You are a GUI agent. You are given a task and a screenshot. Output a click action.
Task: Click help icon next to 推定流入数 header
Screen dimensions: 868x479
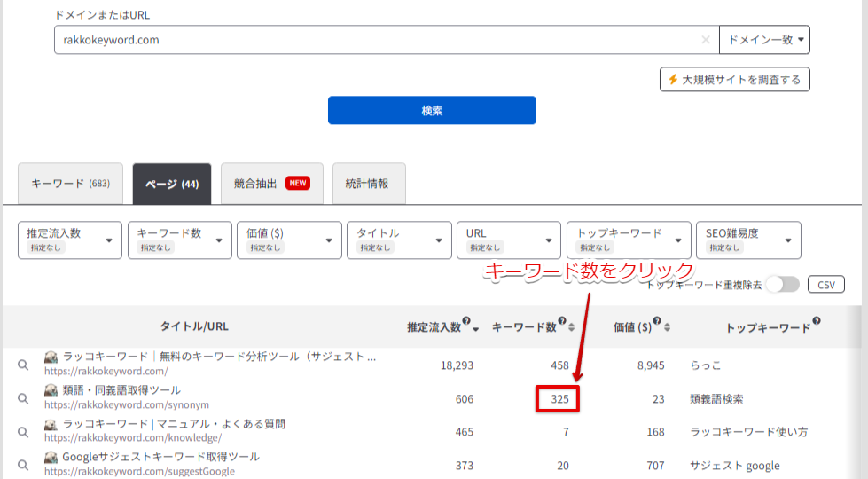coord(466,322)
